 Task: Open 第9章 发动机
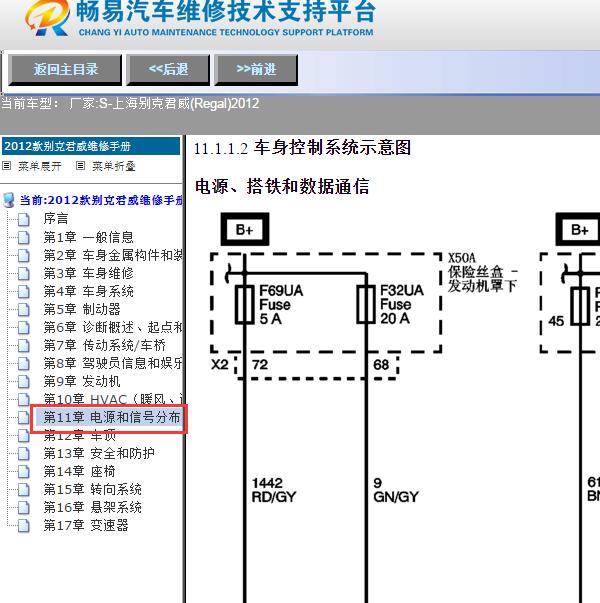click(82, 381)
